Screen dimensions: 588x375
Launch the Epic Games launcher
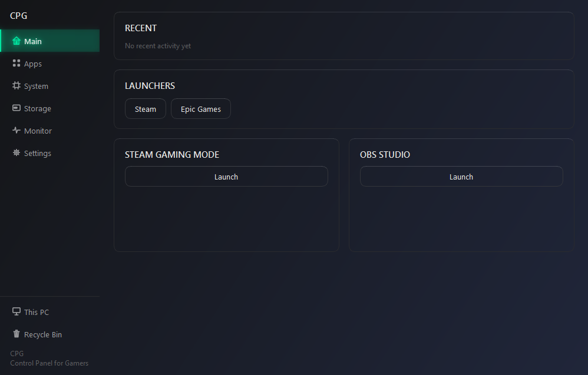[x=201, y=109]
